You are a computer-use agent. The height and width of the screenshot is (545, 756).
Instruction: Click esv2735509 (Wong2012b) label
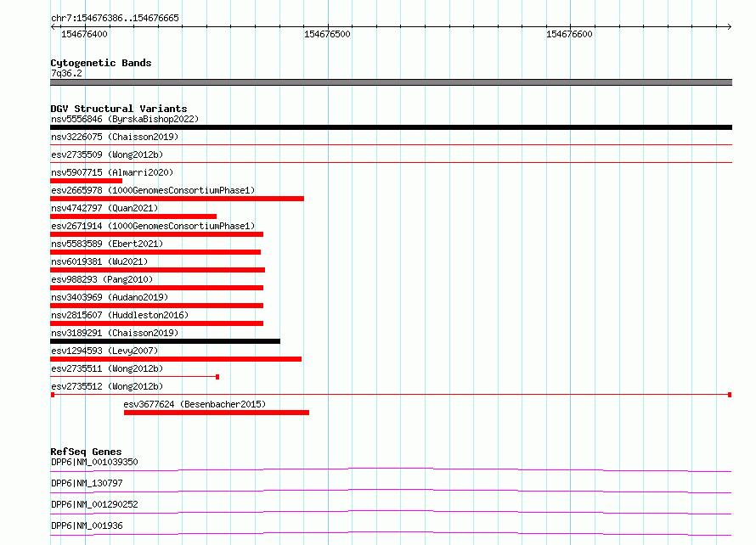[x=107, y=155]
